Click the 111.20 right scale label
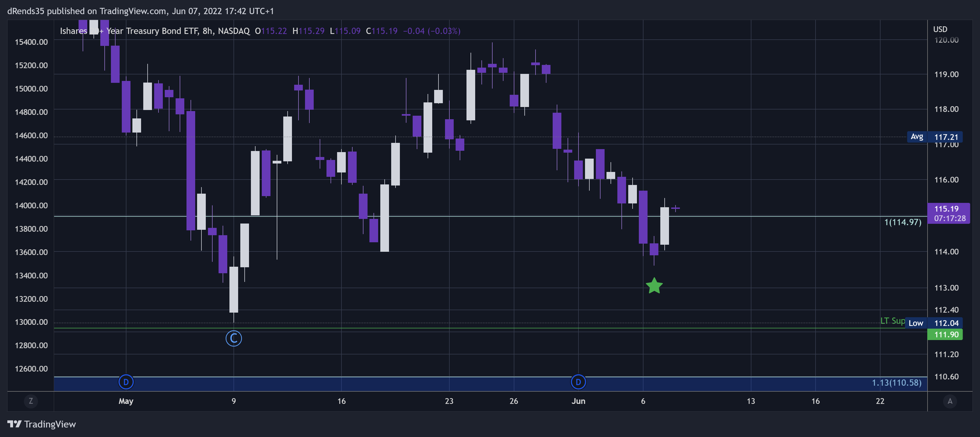This screenshot has height=437, width=980. (x=946, y=354)
